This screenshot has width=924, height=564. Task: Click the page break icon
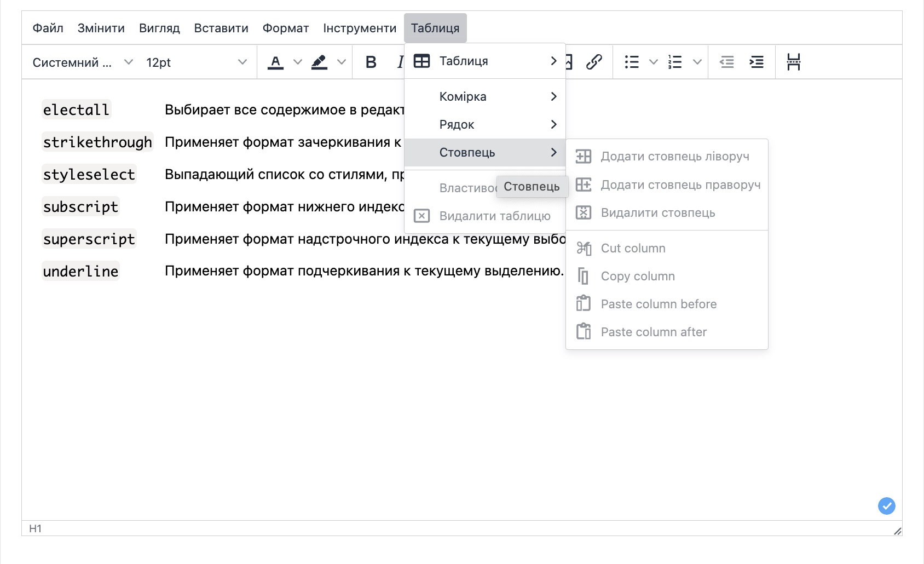tap(793, 62)
